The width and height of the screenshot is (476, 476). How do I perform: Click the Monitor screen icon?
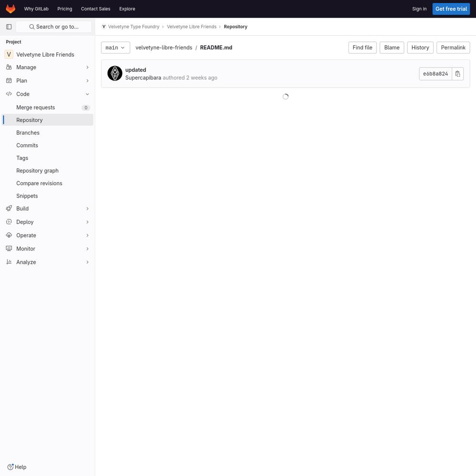coord(9,248)
